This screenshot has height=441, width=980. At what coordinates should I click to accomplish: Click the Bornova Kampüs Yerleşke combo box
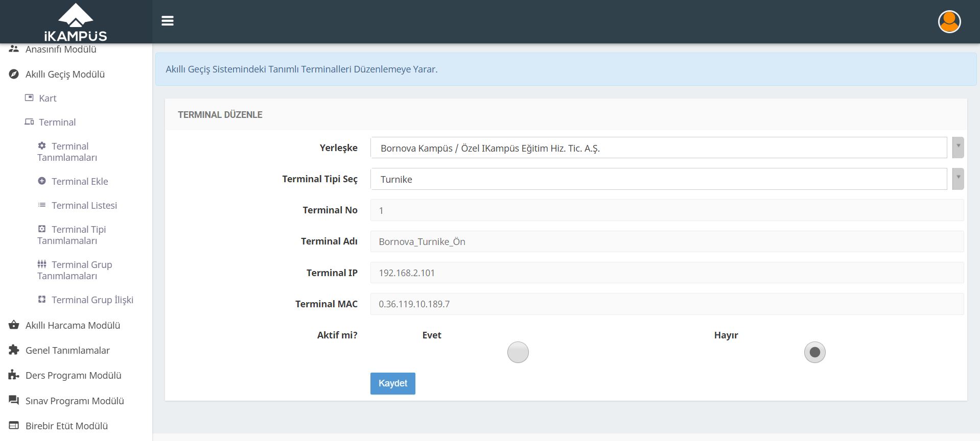pos(659,148)
